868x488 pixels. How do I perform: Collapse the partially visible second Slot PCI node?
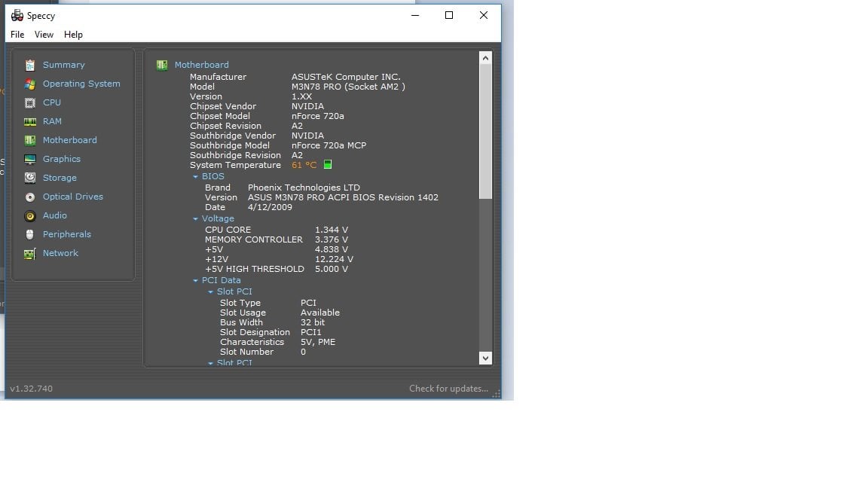(x=210, y=363)
